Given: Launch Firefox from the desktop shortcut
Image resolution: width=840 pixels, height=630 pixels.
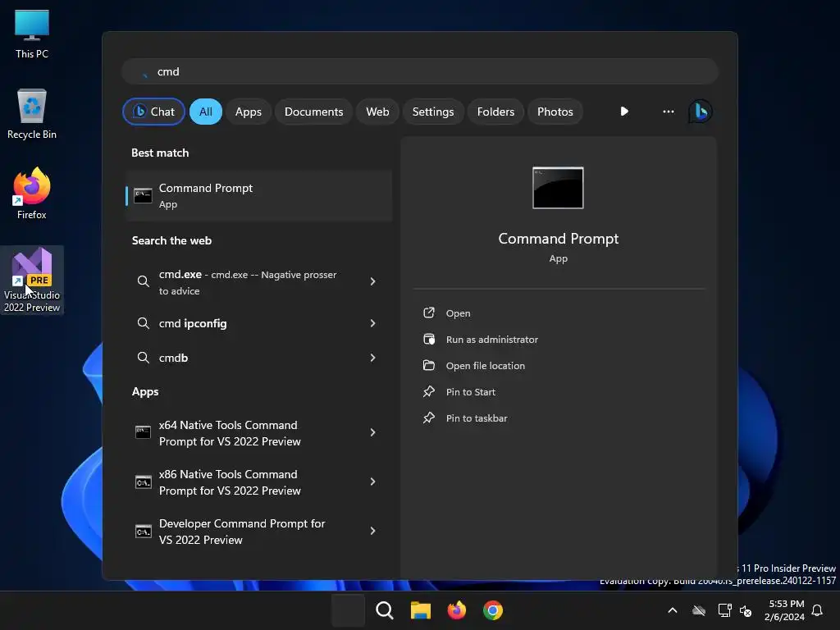Looking at the screenshot, I should (32, 194).
